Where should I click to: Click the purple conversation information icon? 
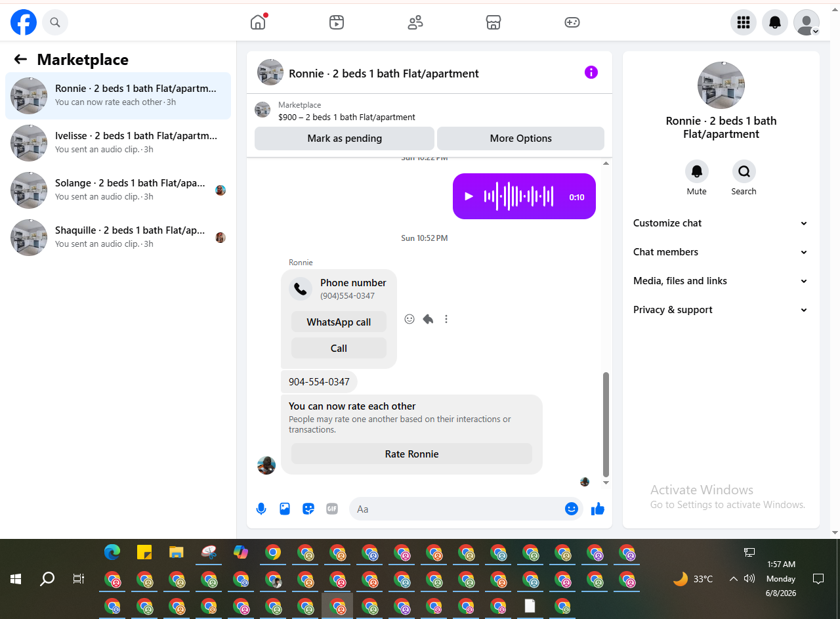click(591, 72)
